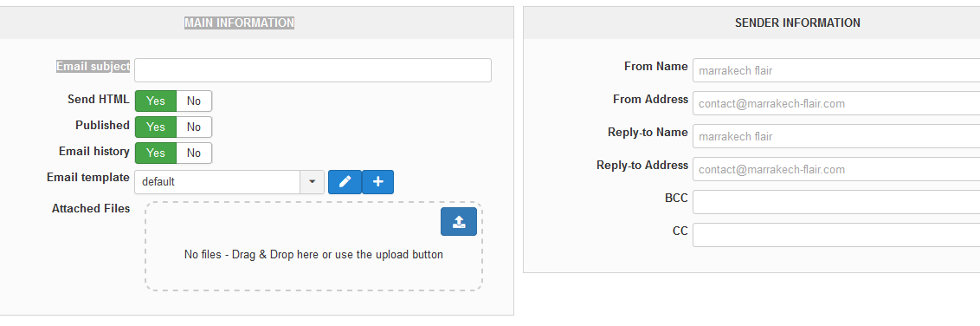Click the pencil edit template icon
This screenshot has height=326, width=980.
coord(345,182)
